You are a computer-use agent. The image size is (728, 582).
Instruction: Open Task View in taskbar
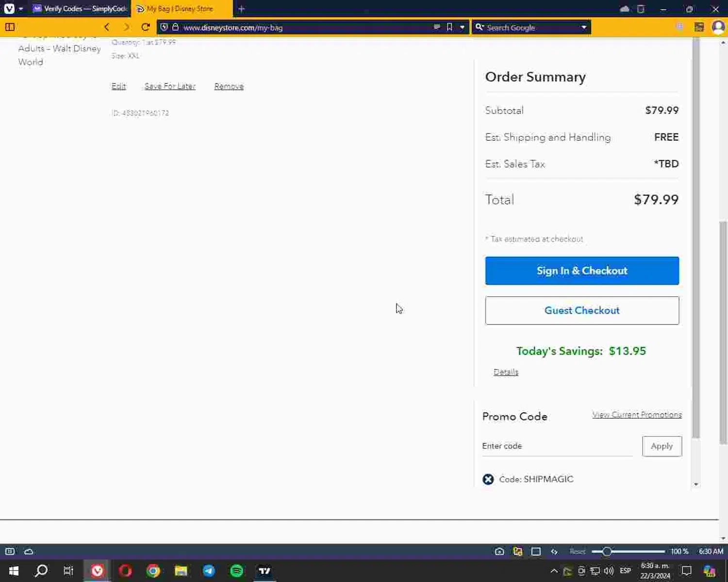pyautogui.click(x=68, y=571)
